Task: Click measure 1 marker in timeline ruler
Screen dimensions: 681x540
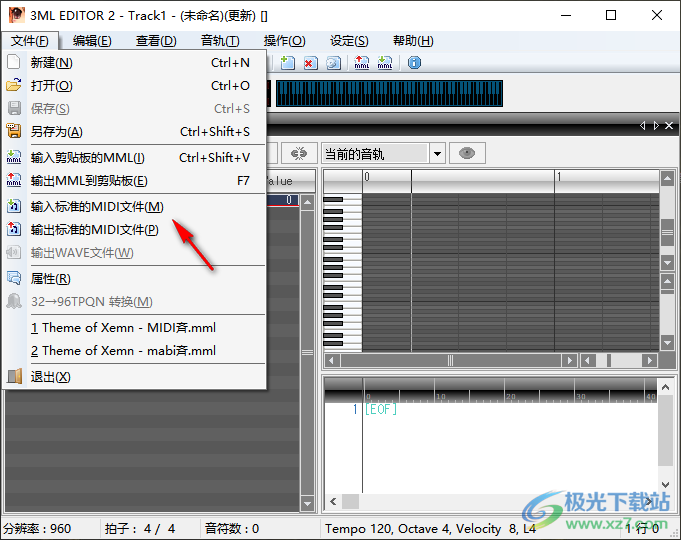Action: [x=559, y=177]
